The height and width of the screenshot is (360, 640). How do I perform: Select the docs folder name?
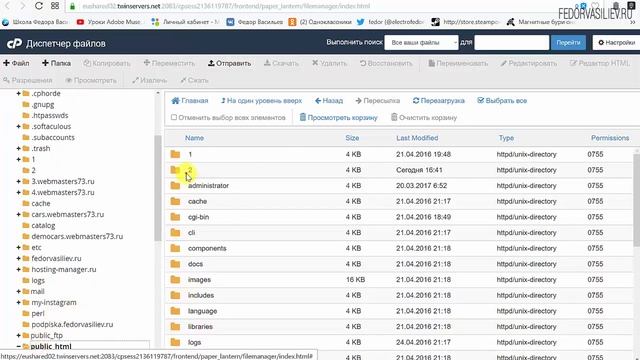point(196,264)
